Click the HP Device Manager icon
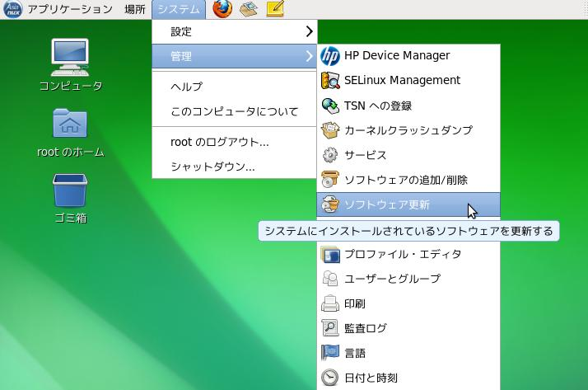Image resolution: width=588 pixels, height=390 pixels. coord(329,56)
